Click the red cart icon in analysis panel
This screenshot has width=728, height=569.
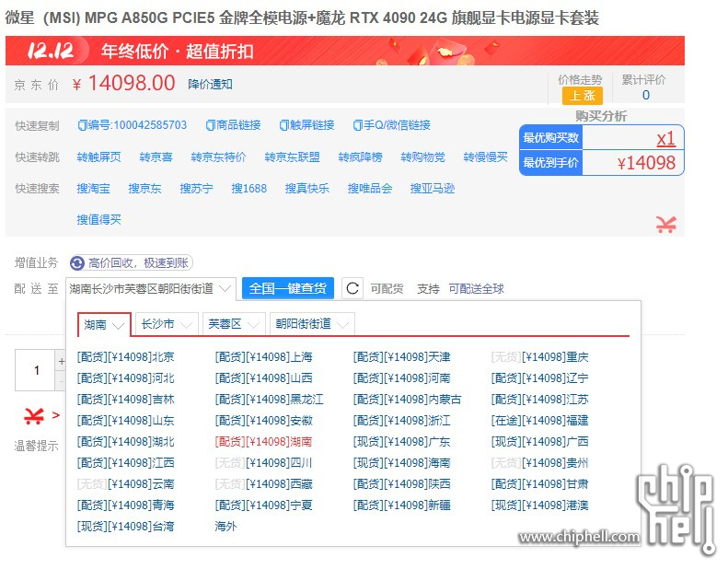(x=665, y=225)
